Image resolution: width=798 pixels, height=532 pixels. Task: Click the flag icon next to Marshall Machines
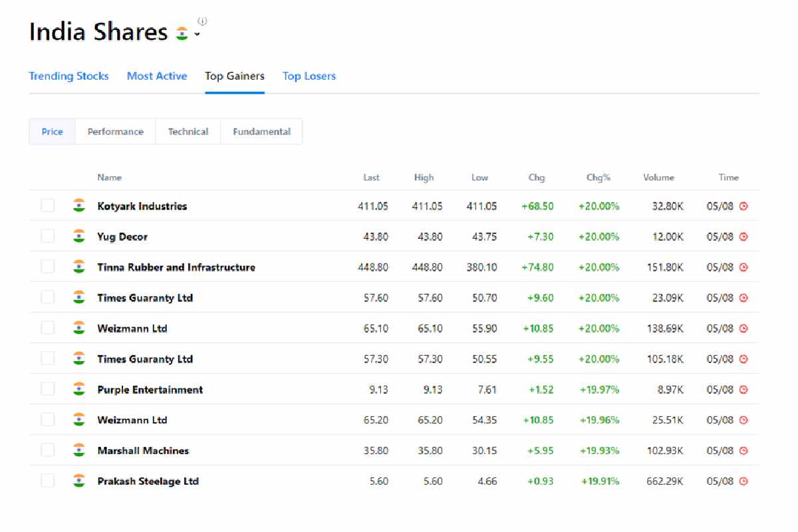[x=79, y=450]
